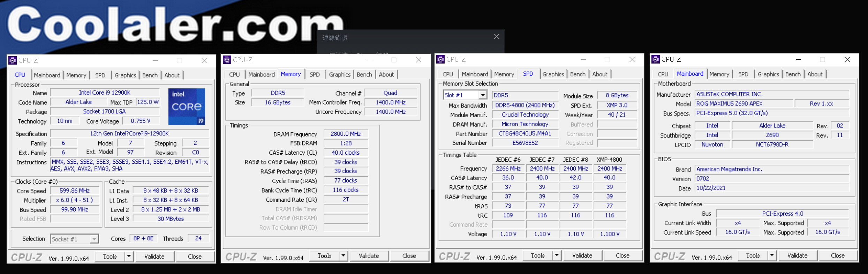
Task: Click the CAS# Latency value 40.0 clocks
Action: [346, 153]
